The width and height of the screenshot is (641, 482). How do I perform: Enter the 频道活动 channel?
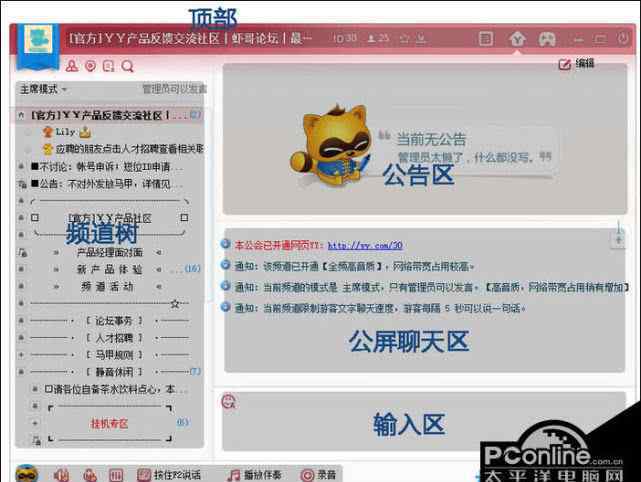[108, 286]
